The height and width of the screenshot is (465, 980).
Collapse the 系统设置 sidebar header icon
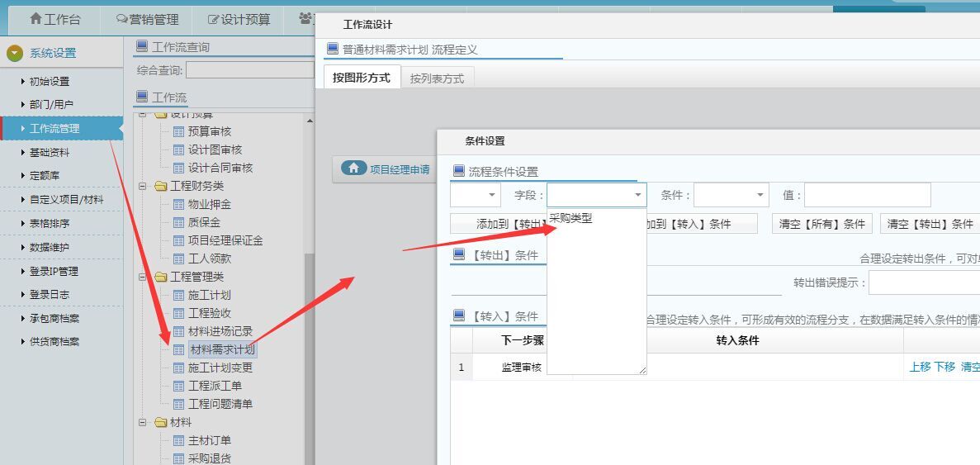click(x=14, y=53)
